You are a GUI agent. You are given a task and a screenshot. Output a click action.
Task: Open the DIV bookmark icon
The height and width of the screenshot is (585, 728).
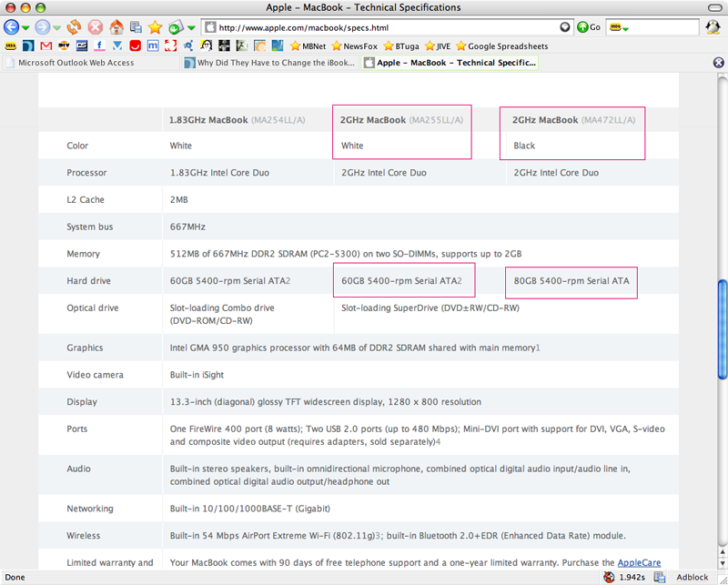[64, 46]
